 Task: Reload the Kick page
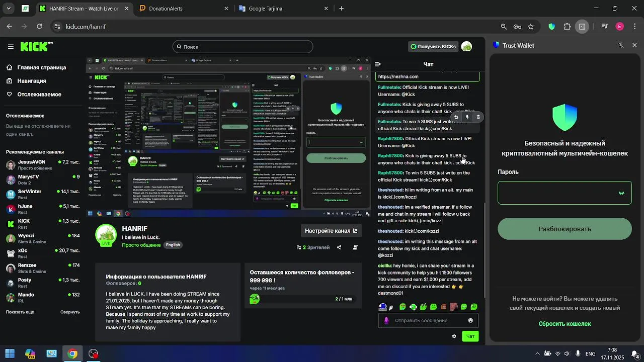pyautogui.click(x=40, y=27)
